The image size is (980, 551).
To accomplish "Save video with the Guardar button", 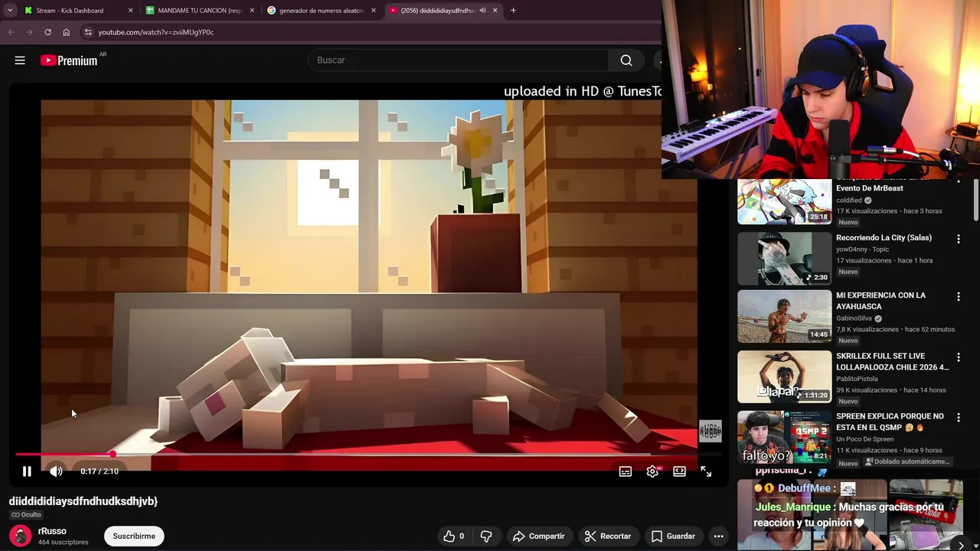I will [673, 536].
